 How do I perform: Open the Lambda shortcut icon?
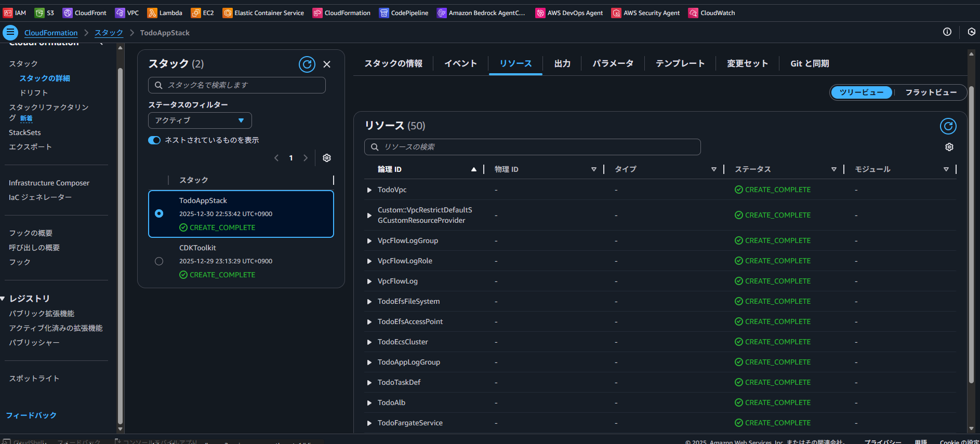point(152,13)
